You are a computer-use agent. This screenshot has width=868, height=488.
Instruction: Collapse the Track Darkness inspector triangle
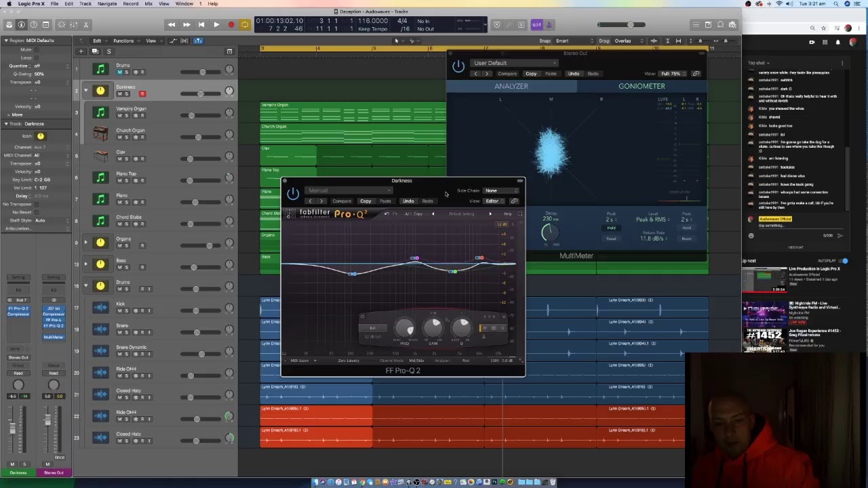(x=5, y=124)
